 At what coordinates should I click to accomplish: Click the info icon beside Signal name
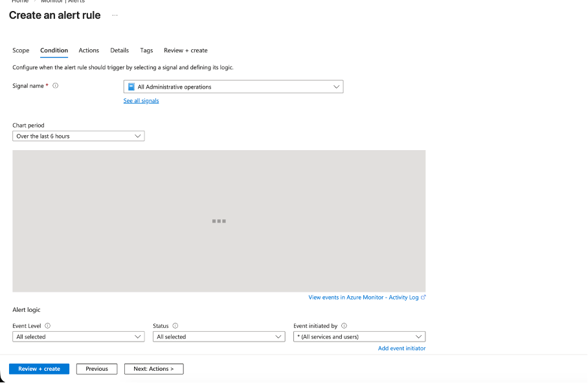click(x=56, y=86)
